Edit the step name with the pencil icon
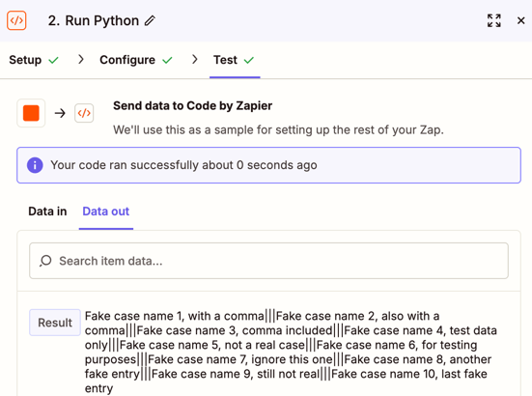This screenshot has height=396, width=532. [x=150, y=20]
